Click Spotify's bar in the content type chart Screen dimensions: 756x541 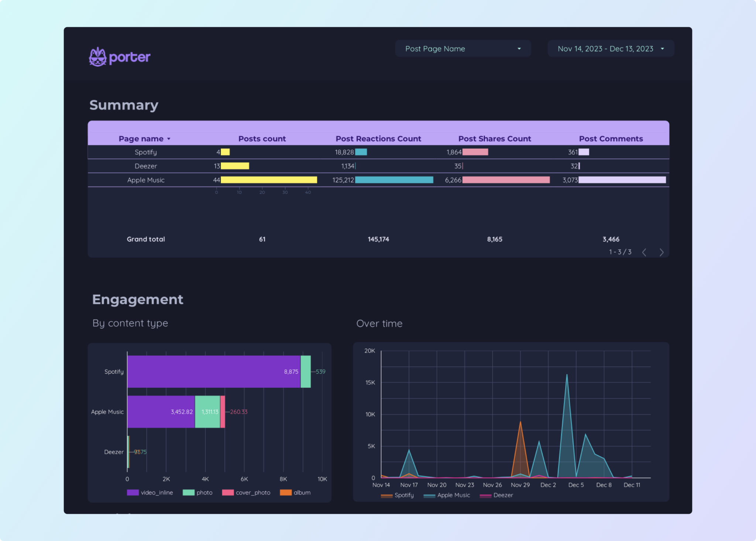tap(214, 371)
